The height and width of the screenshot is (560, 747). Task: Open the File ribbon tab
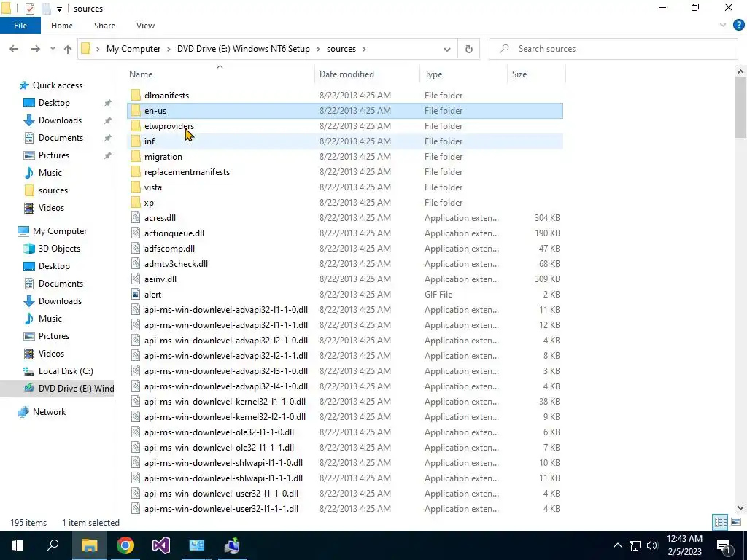point(20,26)
